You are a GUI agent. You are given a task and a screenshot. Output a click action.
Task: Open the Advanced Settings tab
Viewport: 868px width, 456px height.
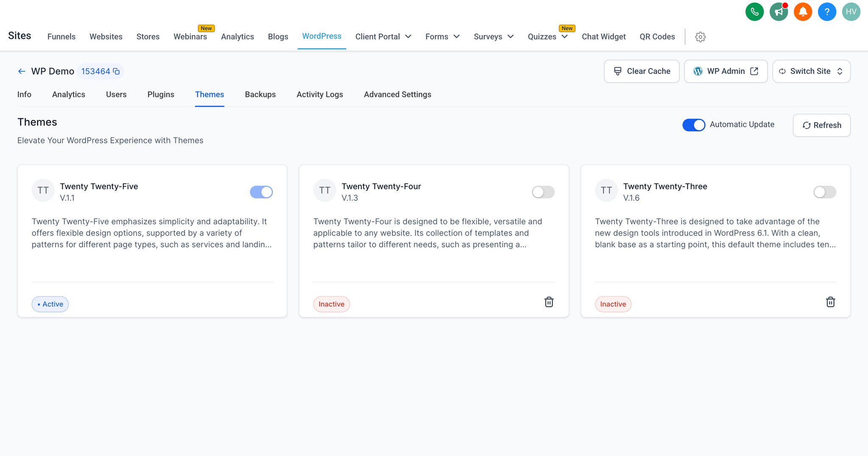tap(398, 95)
